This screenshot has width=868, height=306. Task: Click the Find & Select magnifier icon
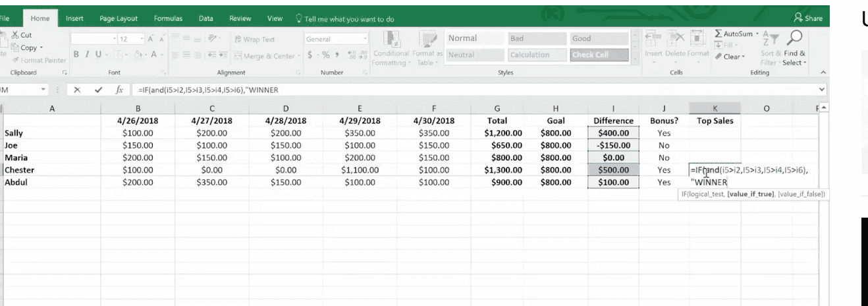[795, 39]
